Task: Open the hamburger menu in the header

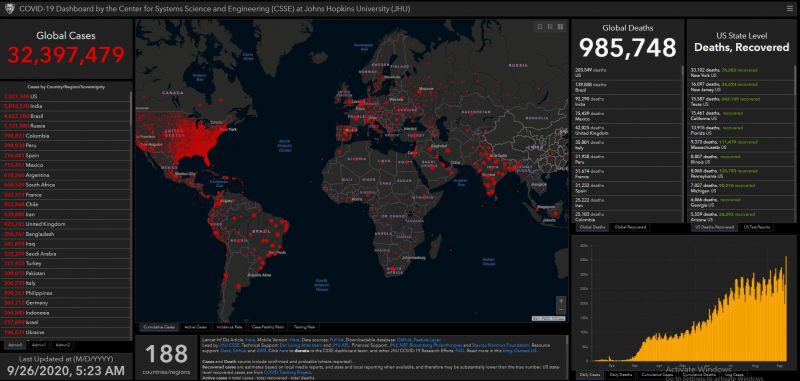Action: (790, 9)
